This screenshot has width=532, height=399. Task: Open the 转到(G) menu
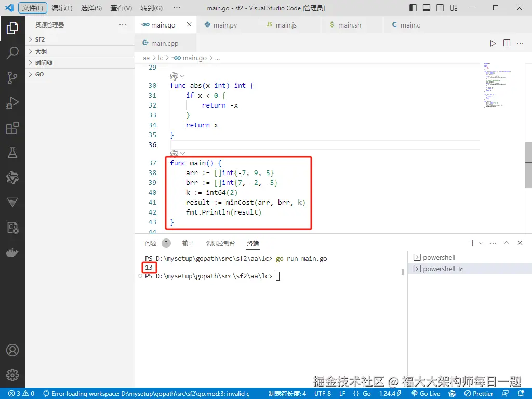click(151, 8)
